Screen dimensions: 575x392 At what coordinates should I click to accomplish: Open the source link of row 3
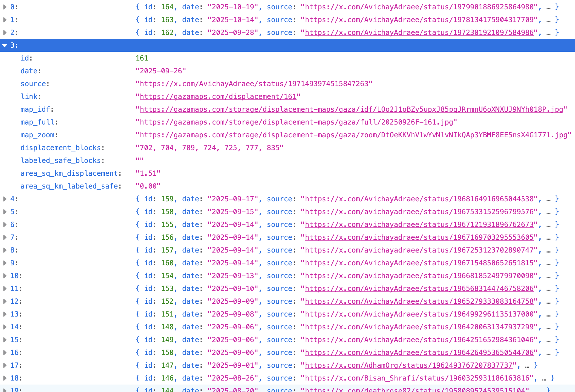tap(253, 83)
